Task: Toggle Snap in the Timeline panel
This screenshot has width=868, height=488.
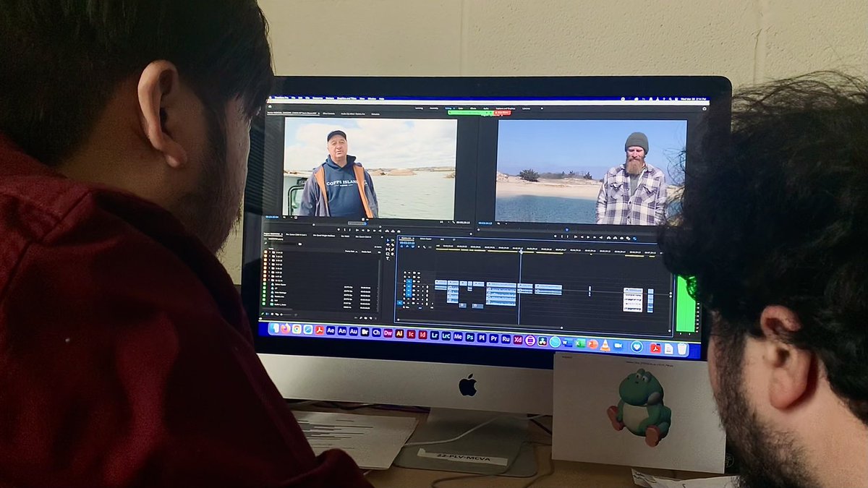Action: click(424, 247)
